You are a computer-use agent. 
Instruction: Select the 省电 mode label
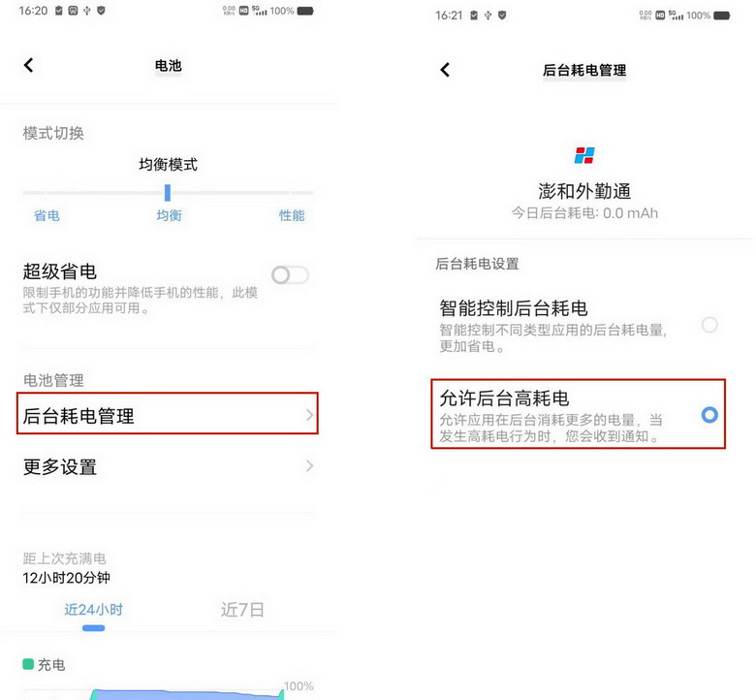point(47,215)
